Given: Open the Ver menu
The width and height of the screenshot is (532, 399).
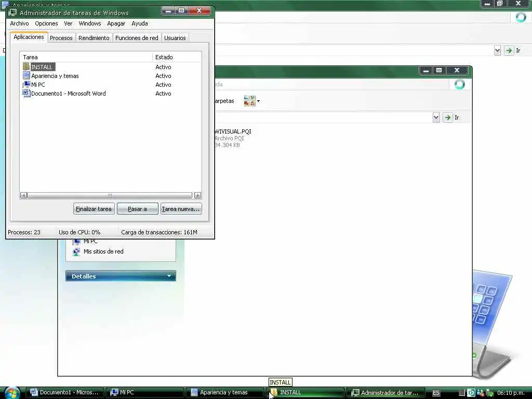Looking at the screenshot, I should click(x=68, y=23).
